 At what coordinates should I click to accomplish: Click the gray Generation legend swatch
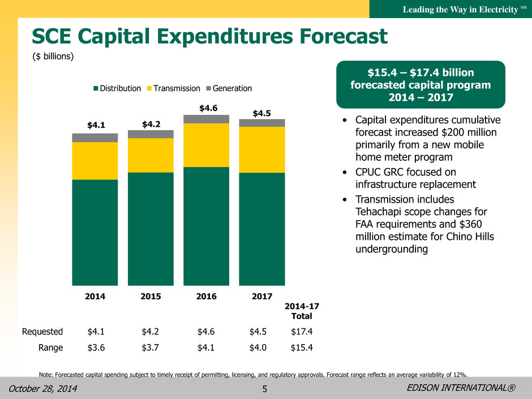click(x=209, y=88)
